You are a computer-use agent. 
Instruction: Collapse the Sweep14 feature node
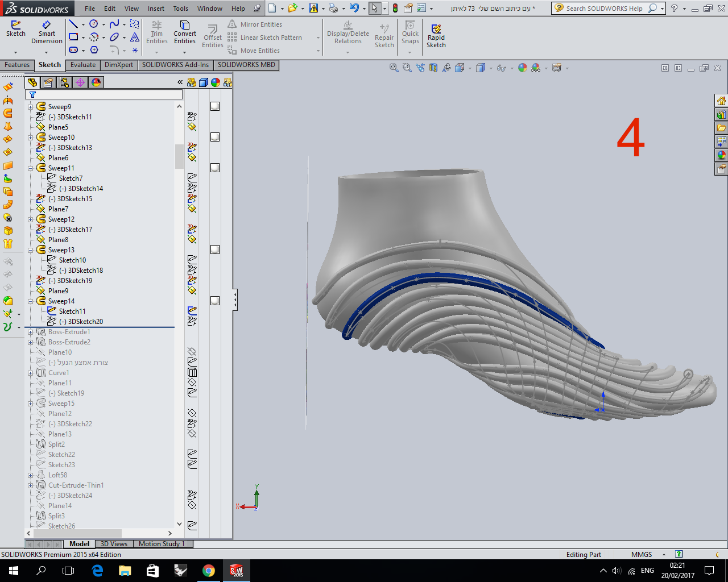tap(31, 301)
